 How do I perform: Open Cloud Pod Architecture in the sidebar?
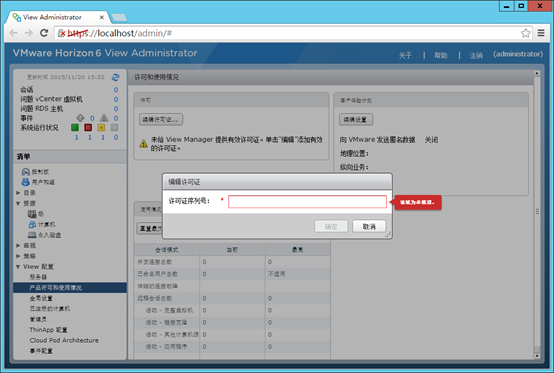coord(64,340)
